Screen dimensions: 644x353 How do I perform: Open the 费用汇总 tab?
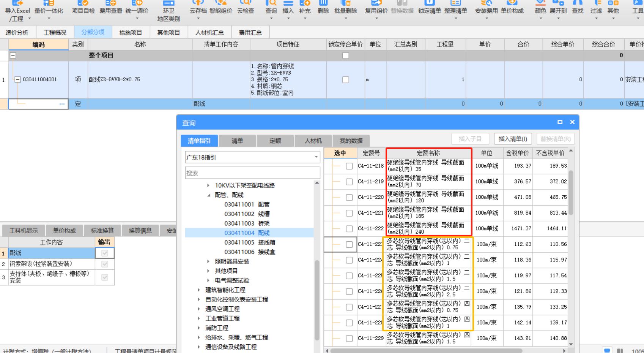coord(250,33)
